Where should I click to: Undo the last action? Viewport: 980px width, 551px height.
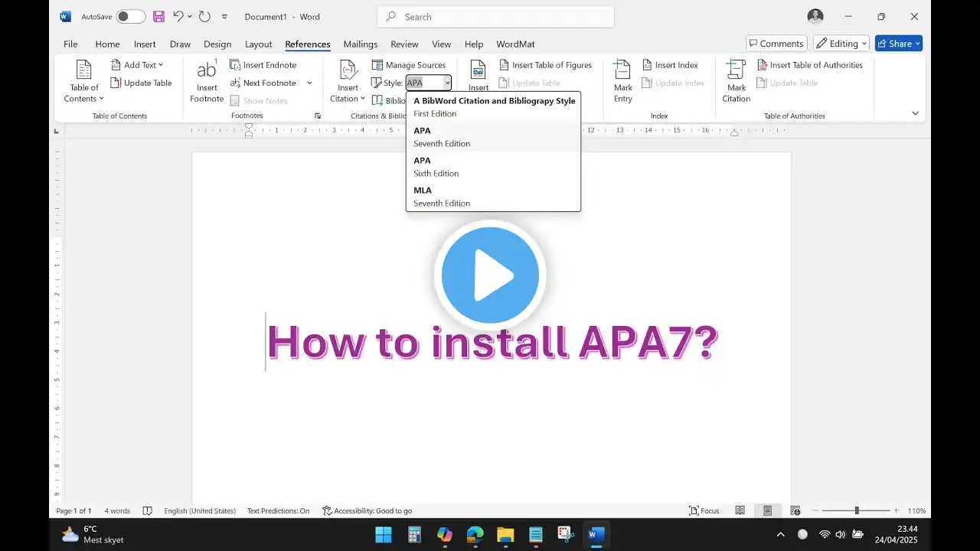(178, 16)
